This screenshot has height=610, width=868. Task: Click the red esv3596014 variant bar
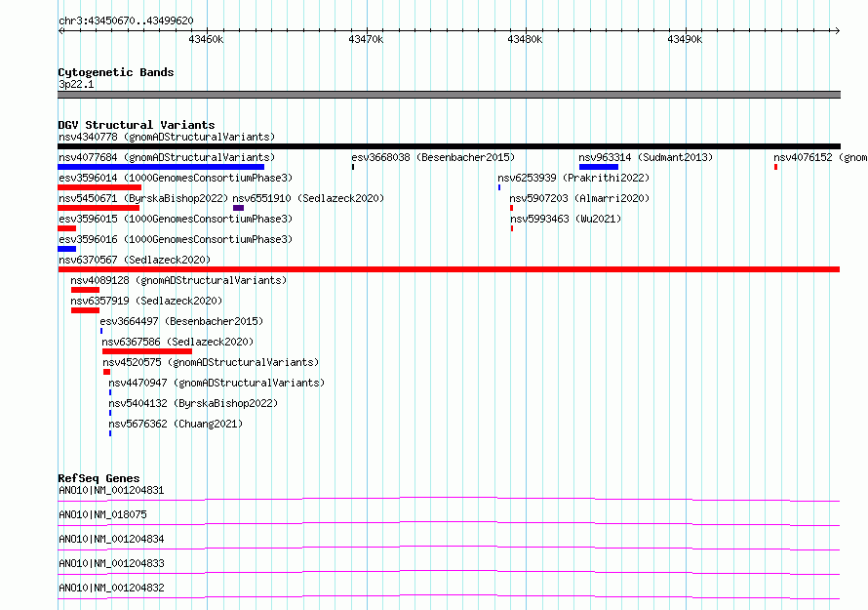99,187
